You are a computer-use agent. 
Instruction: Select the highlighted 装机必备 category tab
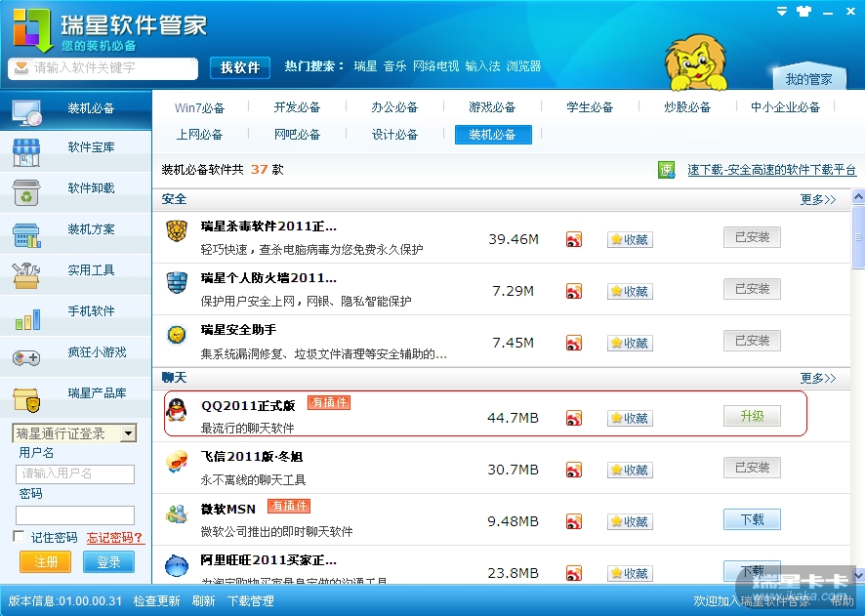tap(493, 135)
